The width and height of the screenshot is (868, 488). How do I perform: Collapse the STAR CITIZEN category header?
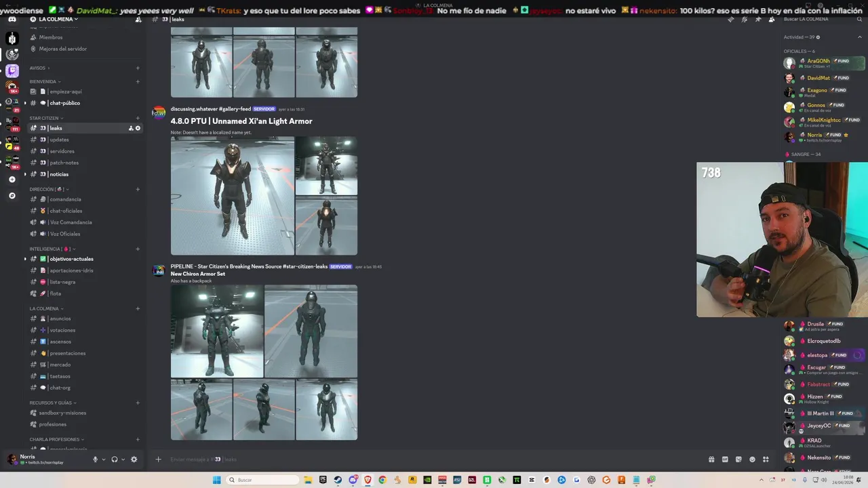(x=46, y=118)
